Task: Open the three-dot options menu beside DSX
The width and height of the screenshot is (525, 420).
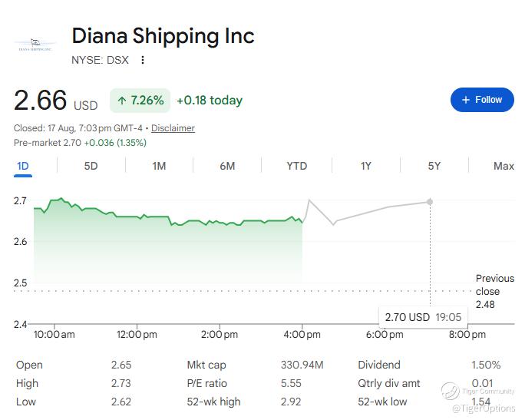Action: pyautogui.click(x=143, y=60)
